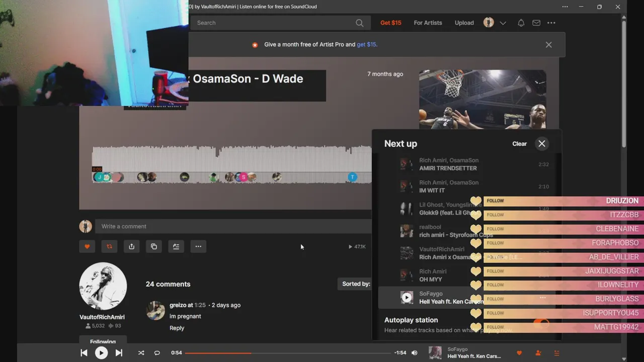Open the notifications bell

pyautogui.click(x=521, y=23)
